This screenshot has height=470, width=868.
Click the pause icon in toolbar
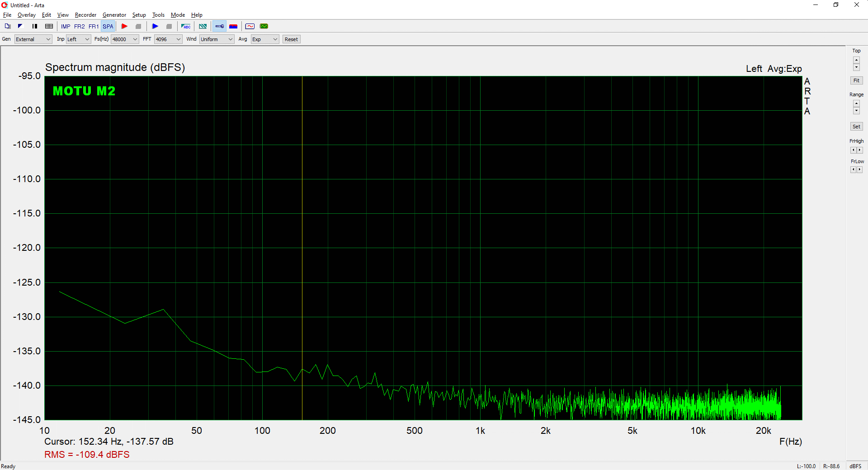[x=35, y=26]
